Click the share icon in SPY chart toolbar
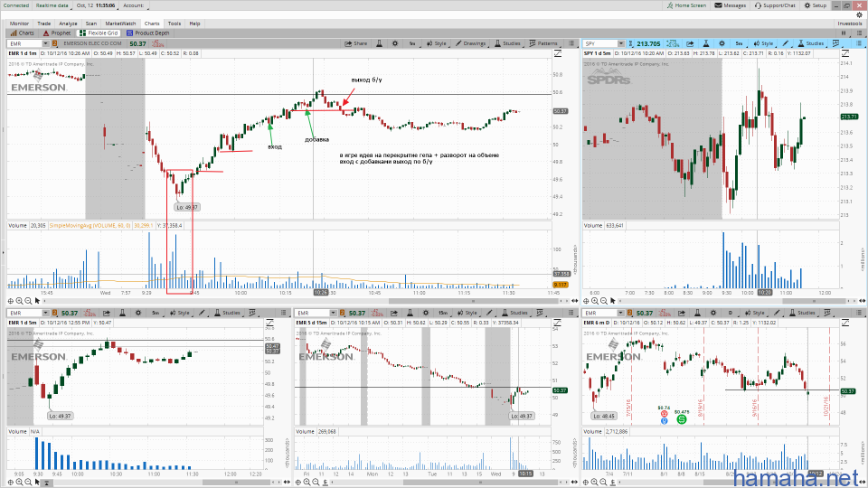 [690, 43]
